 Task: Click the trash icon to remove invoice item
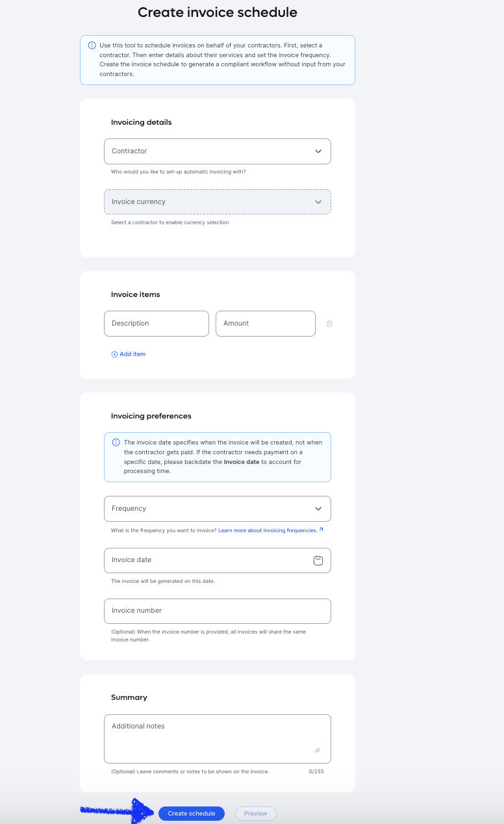pyautogui.click(x=329, y=323)
